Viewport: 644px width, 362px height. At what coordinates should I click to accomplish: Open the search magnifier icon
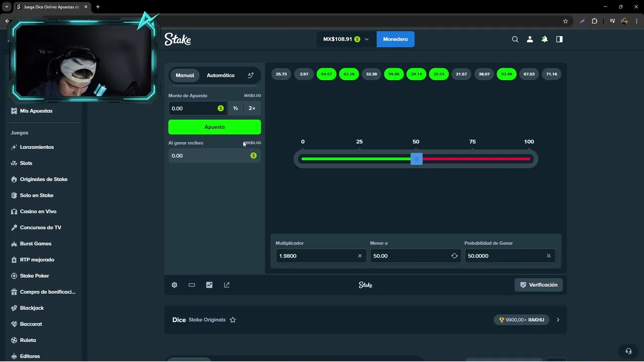(x=515, y=39)
